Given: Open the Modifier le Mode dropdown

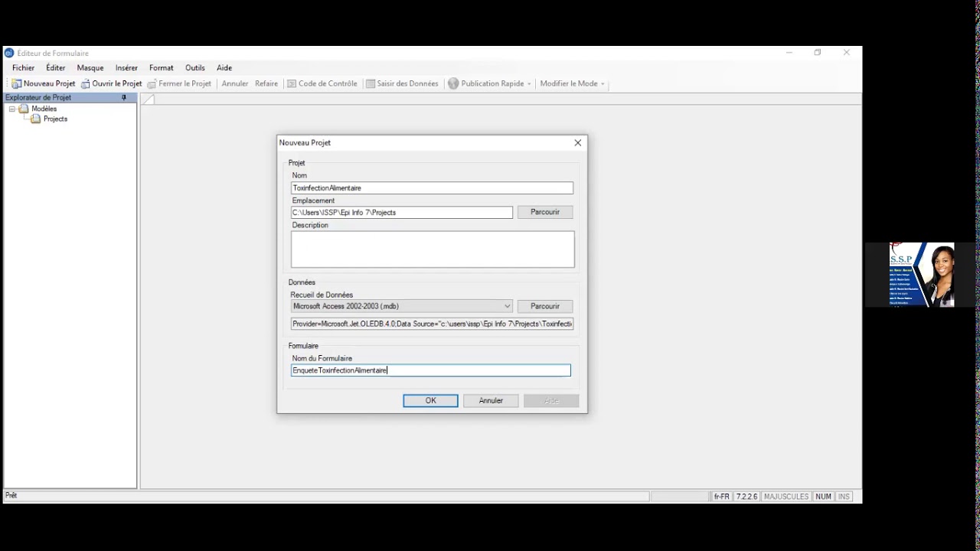Looking at the screenshot, I should (572, 83).
